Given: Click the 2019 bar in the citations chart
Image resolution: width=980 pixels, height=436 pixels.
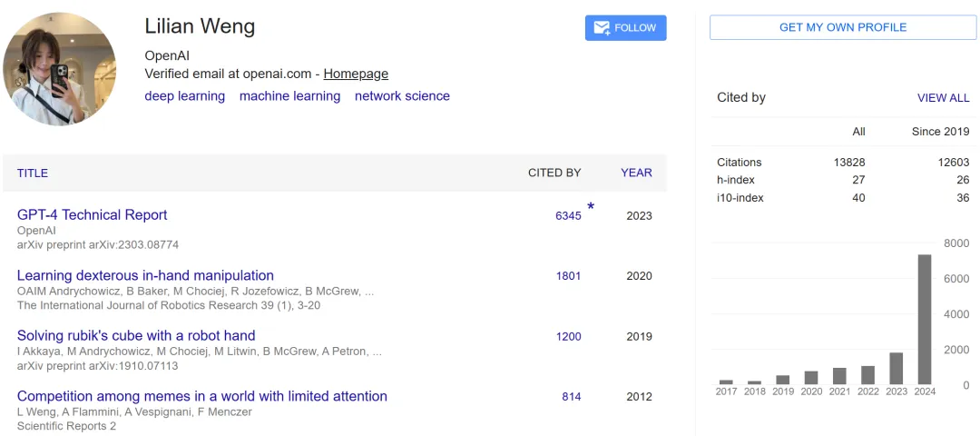Looking at the screenshot, I should [783, 380].
